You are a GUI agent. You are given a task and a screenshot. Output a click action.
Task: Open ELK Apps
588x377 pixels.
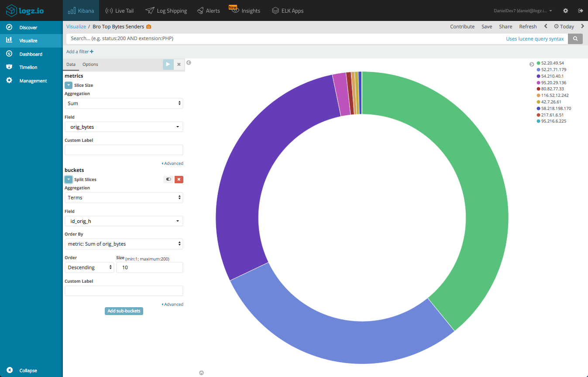[x=287, y=10]
